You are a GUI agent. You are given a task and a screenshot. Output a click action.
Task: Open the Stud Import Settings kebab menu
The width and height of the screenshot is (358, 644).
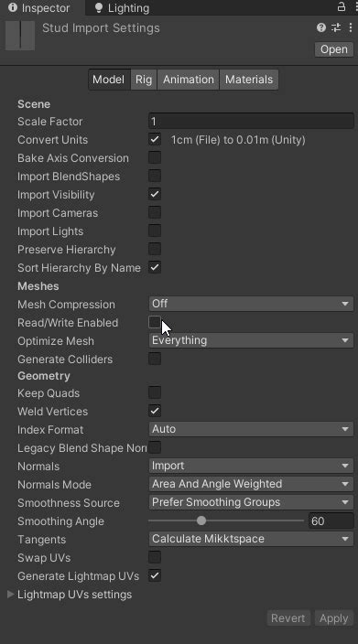tap(350, 27)
